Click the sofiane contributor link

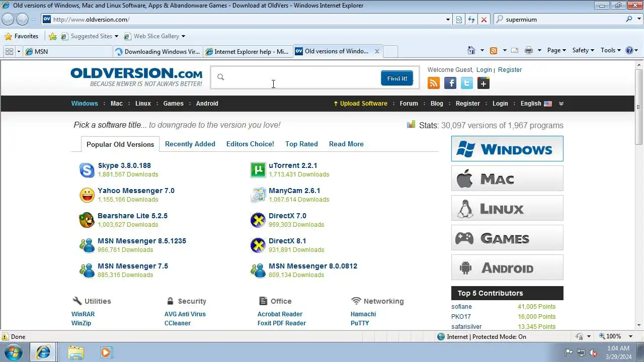[461, 307]
